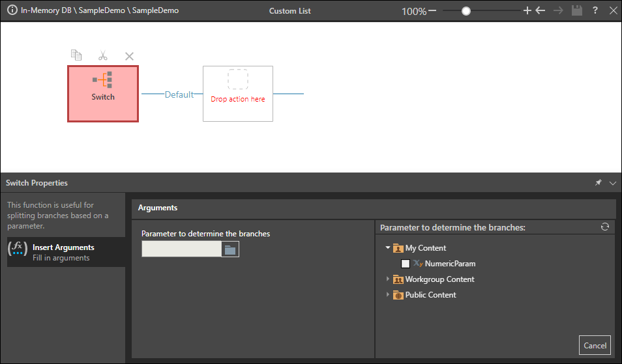The height and width of the screenshot is (364, 622).
Task: Click the info icon in the title bar
Action: coord(12,10)
